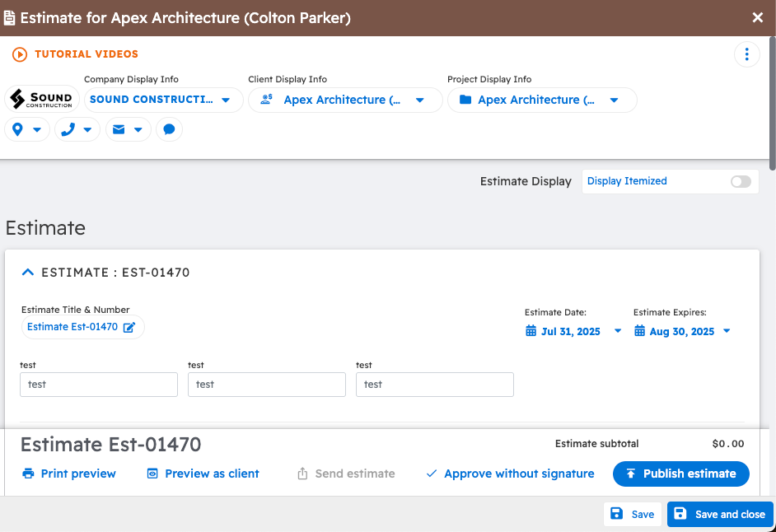This screenshot has width=776, height=532.
Task: Click the first test input field
Action: 99,385
